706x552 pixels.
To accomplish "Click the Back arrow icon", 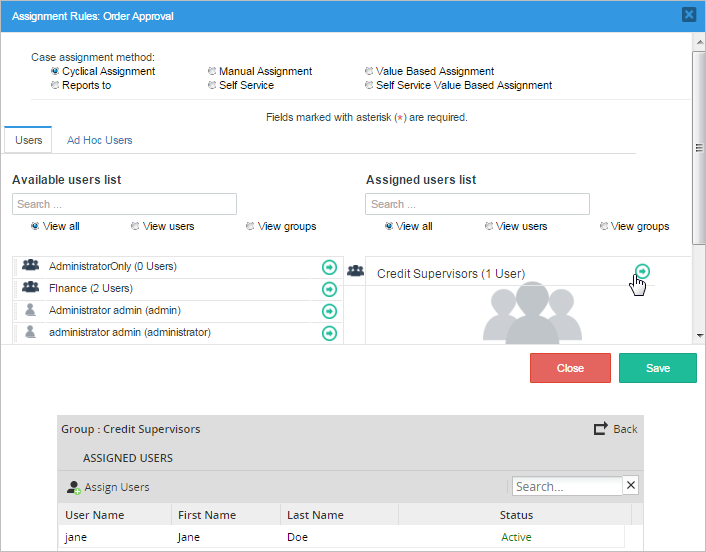I will tap(600, 429).
